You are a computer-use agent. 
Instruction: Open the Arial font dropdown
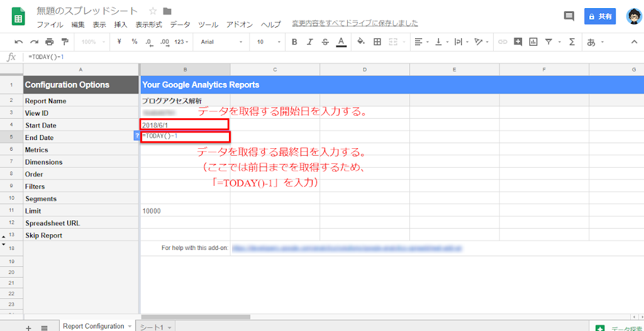221,42
